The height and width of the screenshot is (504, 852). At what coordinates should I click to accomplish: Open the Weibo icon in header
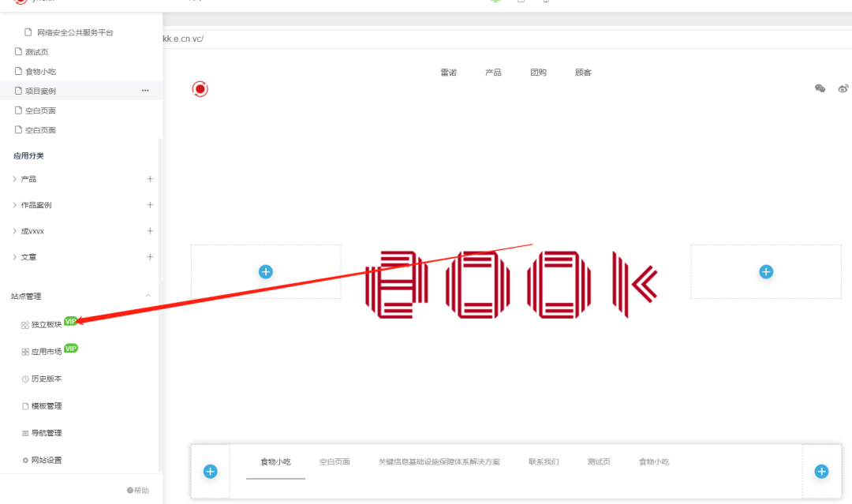[843, 88]
